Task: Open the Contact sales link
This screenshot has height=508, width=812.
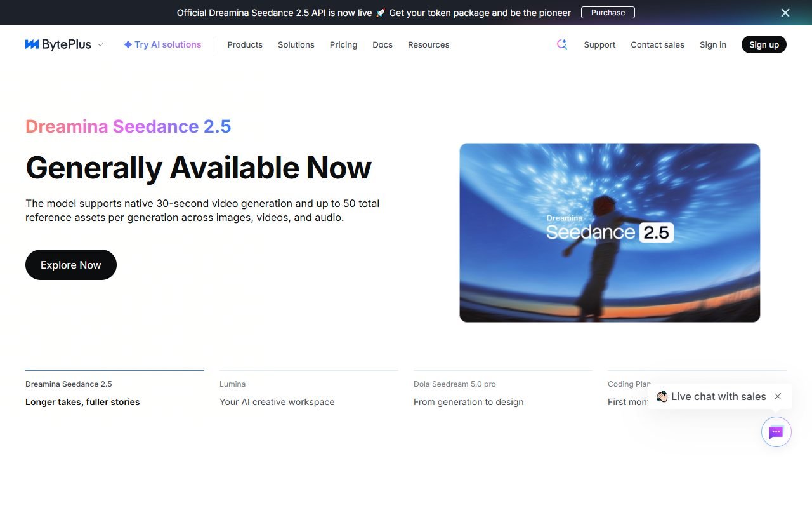Action: tap(657, 44)
